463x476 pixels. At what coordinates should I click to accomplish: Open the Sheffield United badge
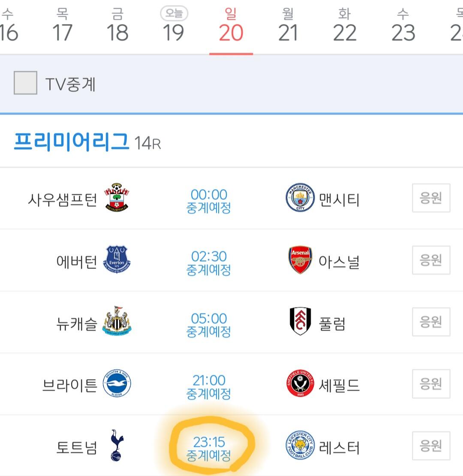300,383
